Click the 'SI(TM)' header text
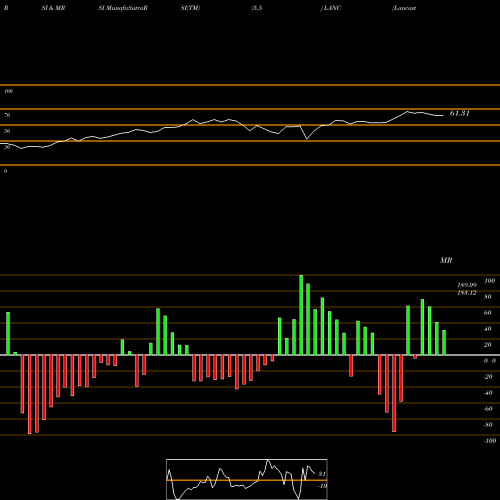 coord(190,8)
